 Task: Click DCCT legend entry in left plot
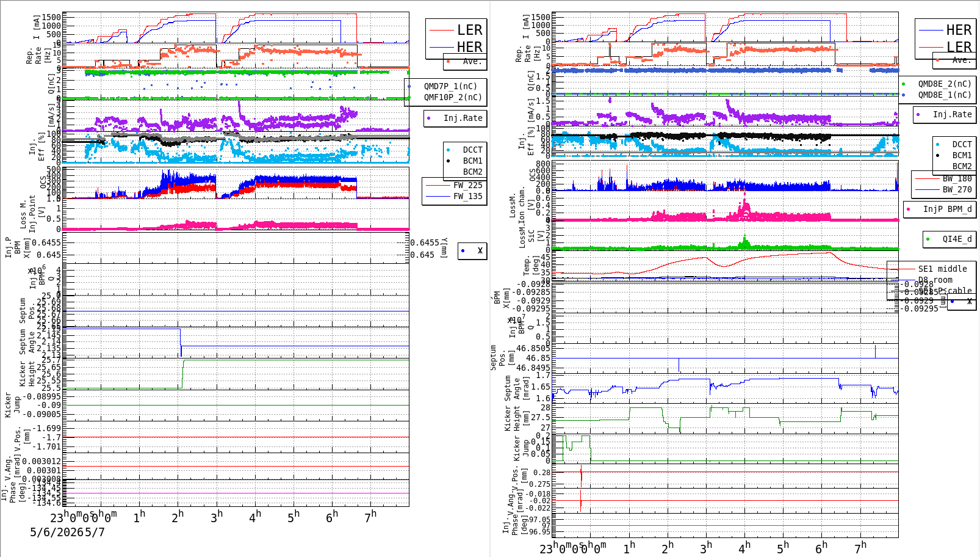472,150
